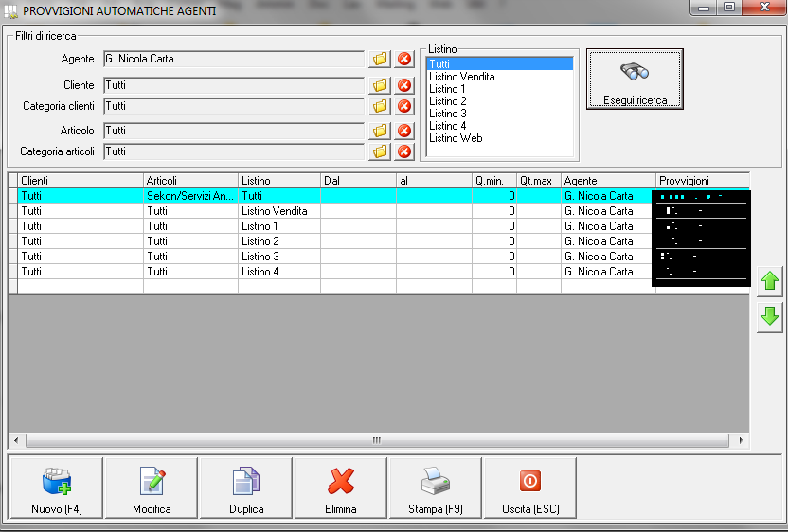Clear the Categoria articoli filter

tap(404, 151)
